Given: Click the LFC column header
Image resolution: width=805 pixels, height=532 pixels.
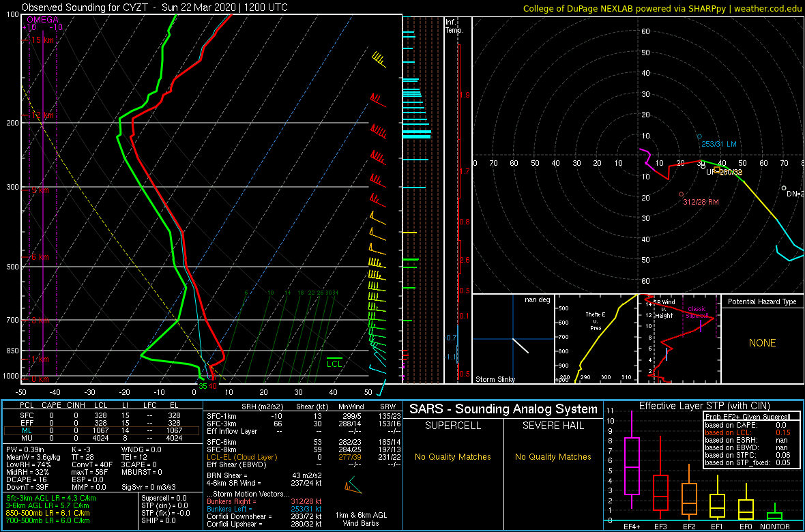Looking at the screenshot, I should (151, 407).
